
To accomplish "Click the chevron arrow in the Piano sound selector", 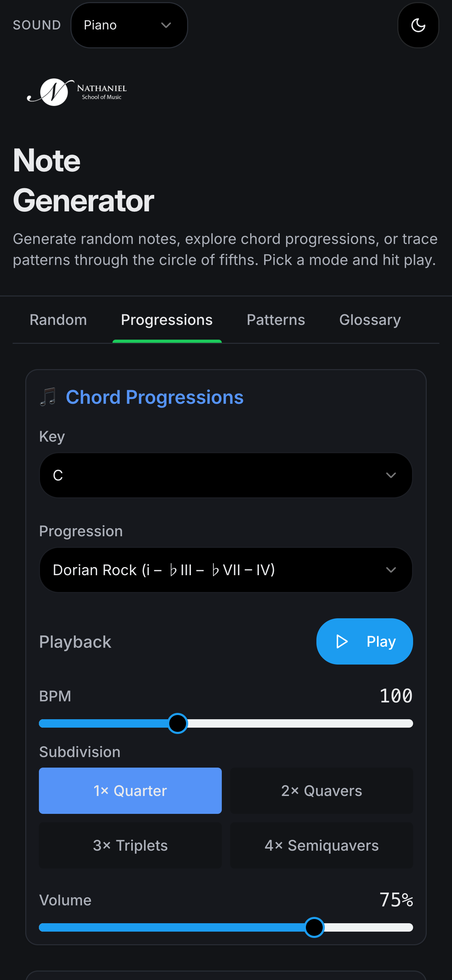I will pyautogui.click(x=166, y=26).
